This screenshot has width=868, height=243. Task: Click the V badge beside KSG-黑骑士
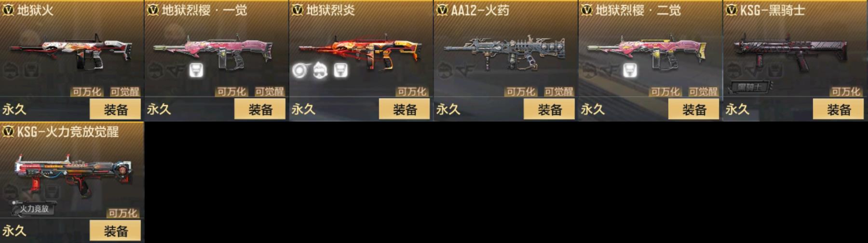(732, 10)
